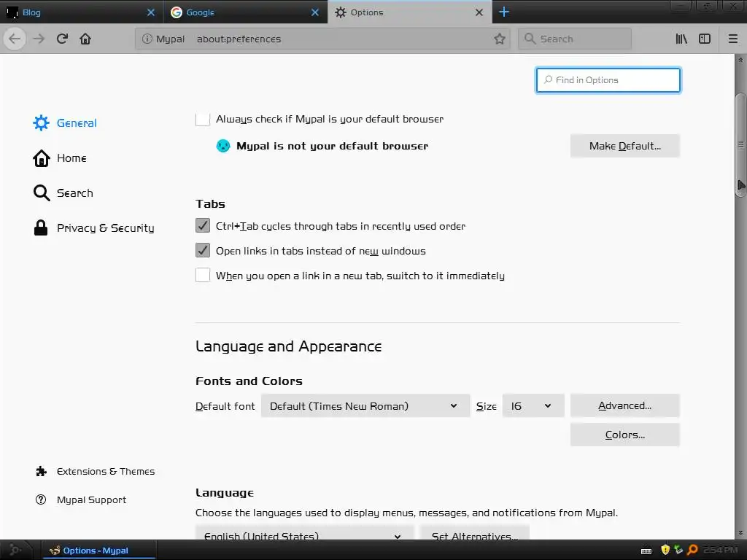Click Set Alternatives button
747x560 pixels.
coord(474,533)
